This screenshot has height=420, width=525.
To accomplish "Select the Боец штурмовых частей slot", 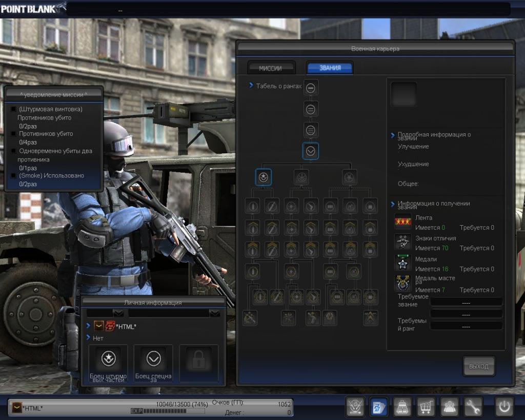I will [108, 364].
